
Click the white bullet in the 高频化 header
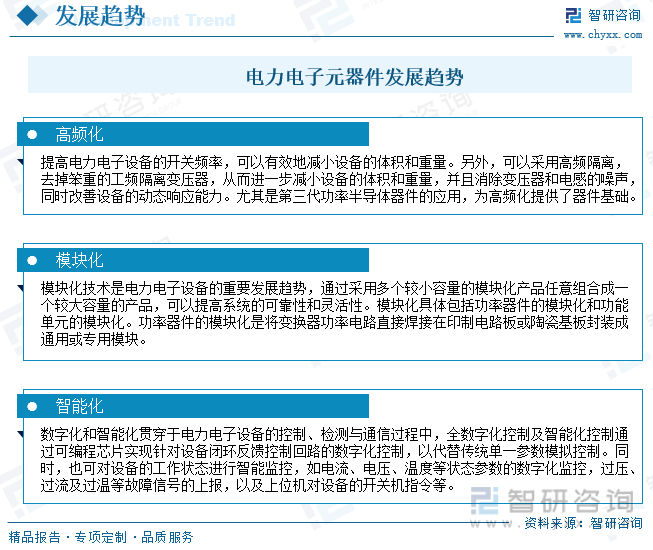pyautogui.click(x=32, y=134)
